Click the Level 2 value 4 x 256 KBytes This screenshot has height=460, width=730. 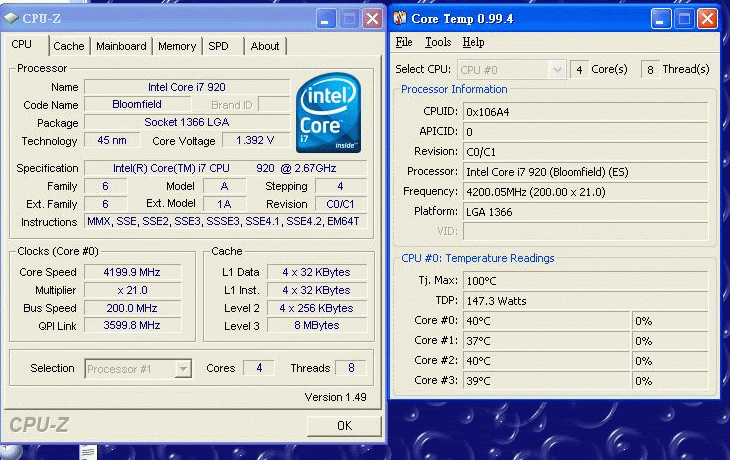(x=317, y=308)
